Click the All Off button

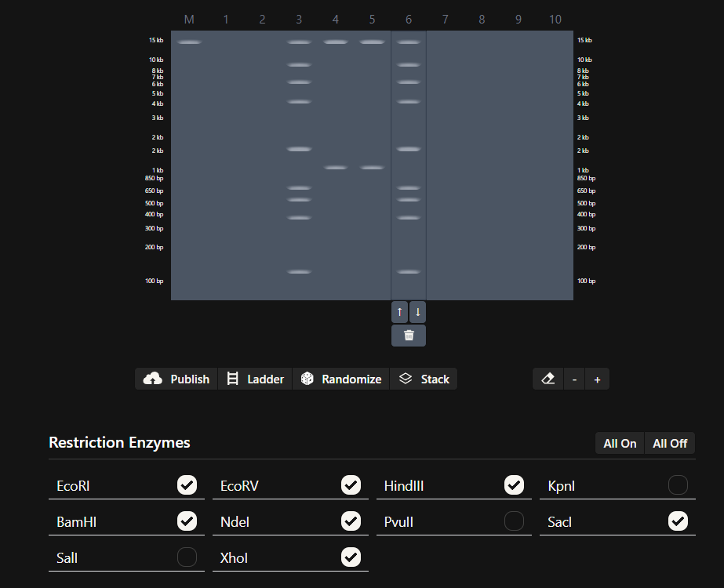pyautogui.click(x=669, y=442)
